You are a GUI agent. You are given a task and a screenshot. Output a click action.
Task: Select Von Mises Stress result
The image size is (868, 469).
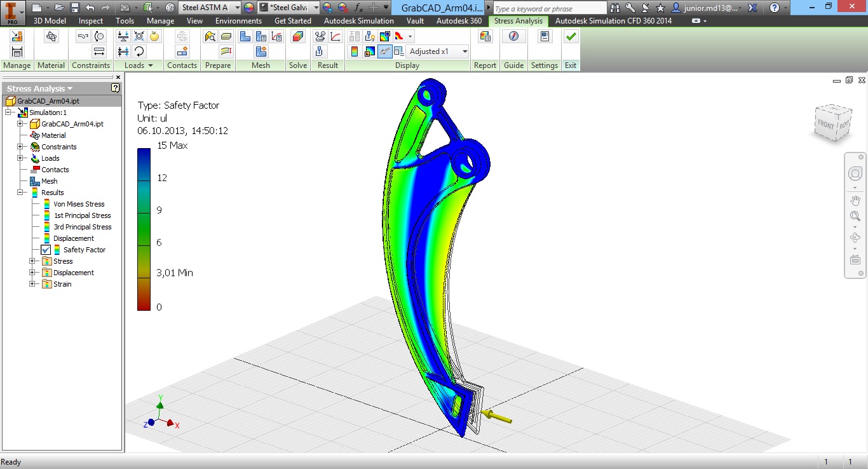pyautogui.click(x=79, y=204)
